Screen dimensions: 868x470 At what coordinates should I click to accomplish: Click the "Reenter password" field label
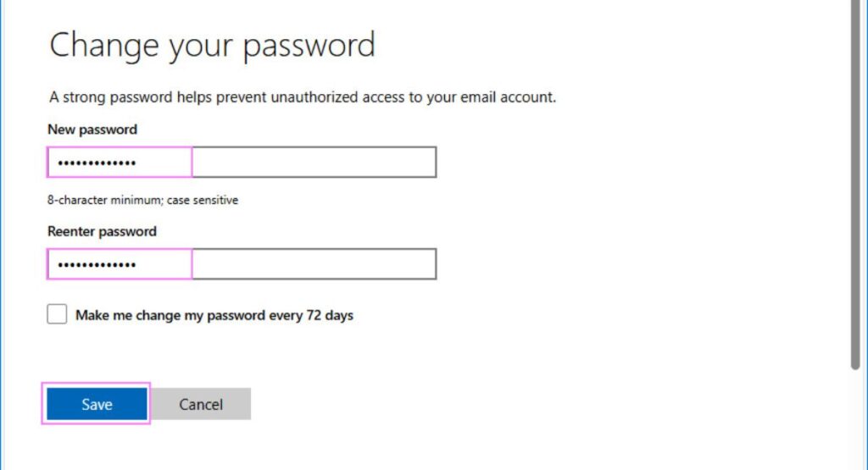coord(103,231)
